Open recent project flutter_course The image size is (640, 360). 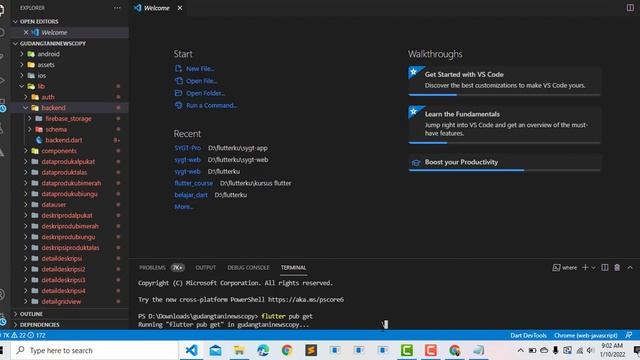coord(193,183)
